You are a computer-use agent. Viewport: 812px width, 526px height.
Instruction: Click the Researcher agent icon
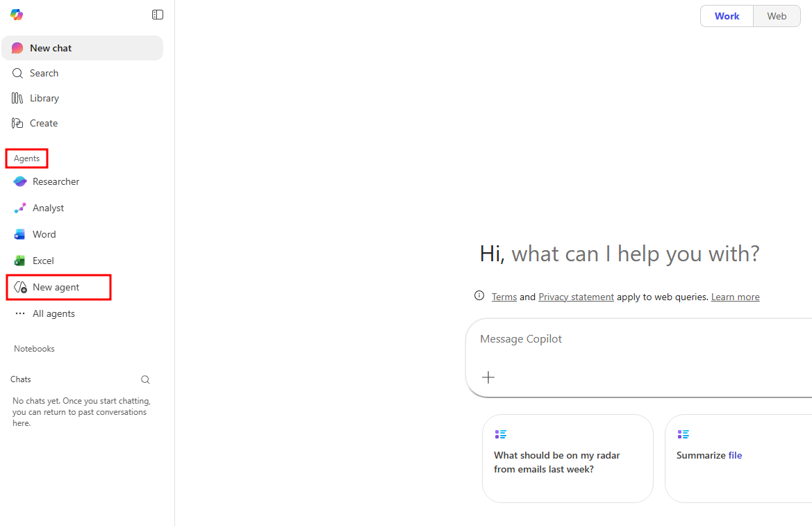20,181
